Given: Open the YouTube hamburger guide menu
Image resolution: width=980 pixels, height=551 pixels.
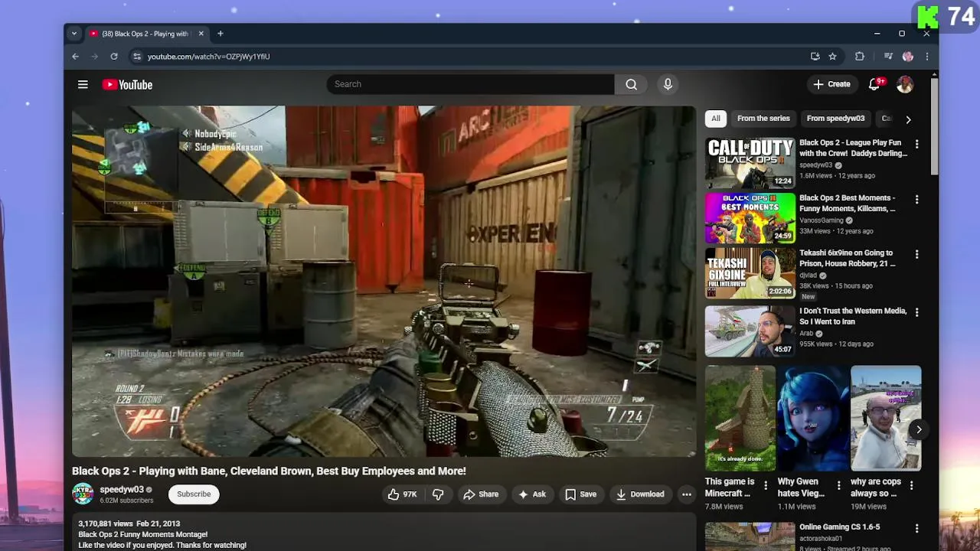Looking at the screenshot, I should (83, 85).
